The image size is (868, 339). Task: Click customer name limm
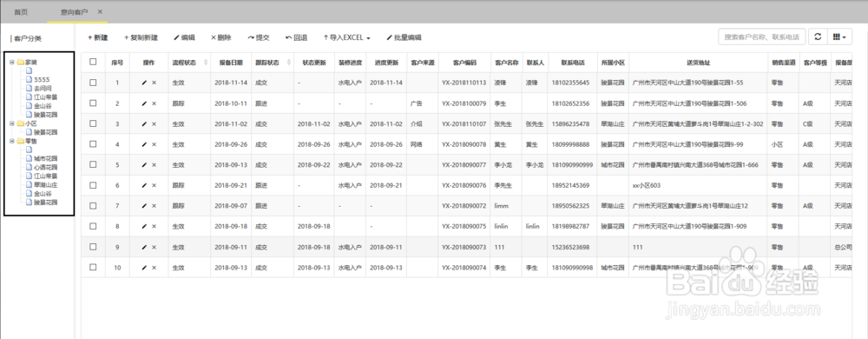(501, 205)
